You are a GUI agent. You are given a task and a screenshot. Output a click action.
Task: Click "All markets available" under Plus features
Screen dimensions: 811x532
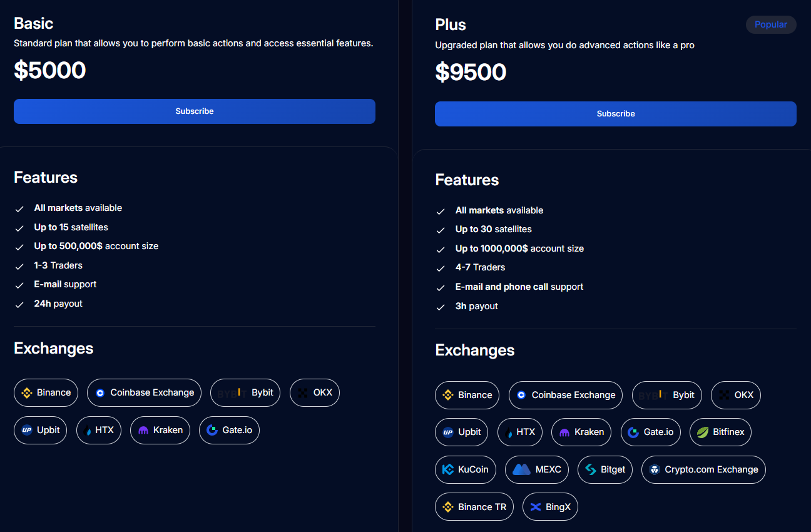[x=499, y=210]
